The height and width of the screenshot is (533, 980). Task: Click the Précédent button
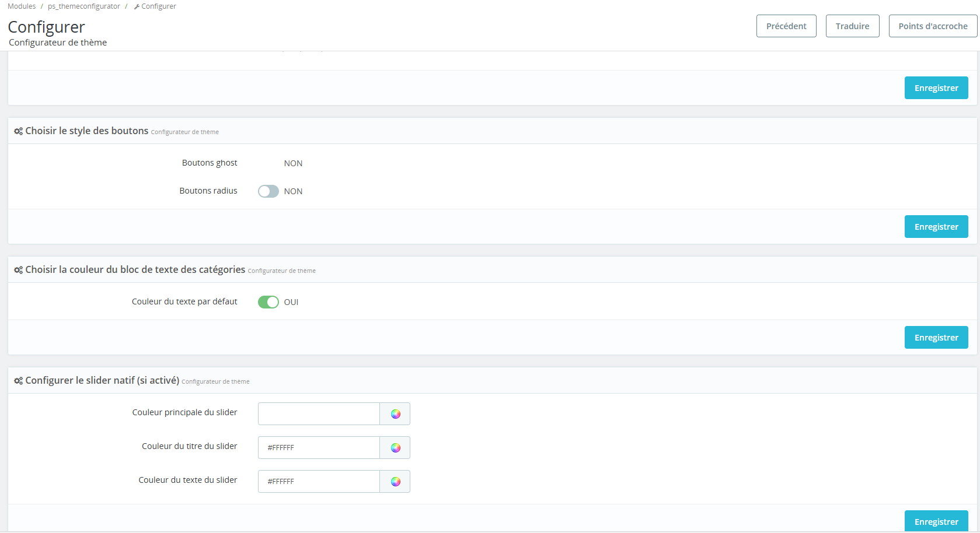click(x=786, y=26)
